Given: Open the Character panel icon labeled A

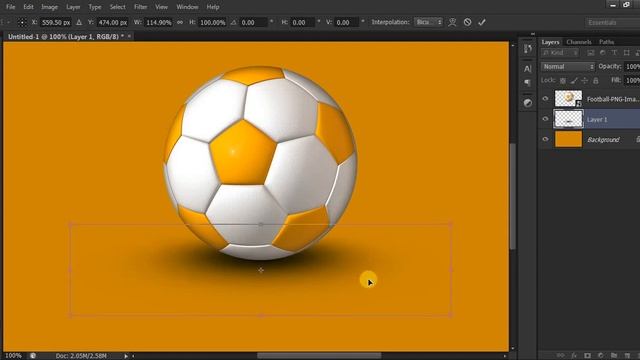Looking at the screenshot, I should coord(528,69).
